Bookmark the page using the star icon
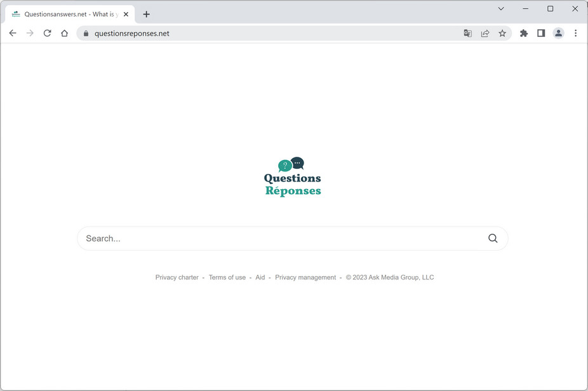Image resolution: width=588 pixels, height=391 pixels. click(502, 33)
